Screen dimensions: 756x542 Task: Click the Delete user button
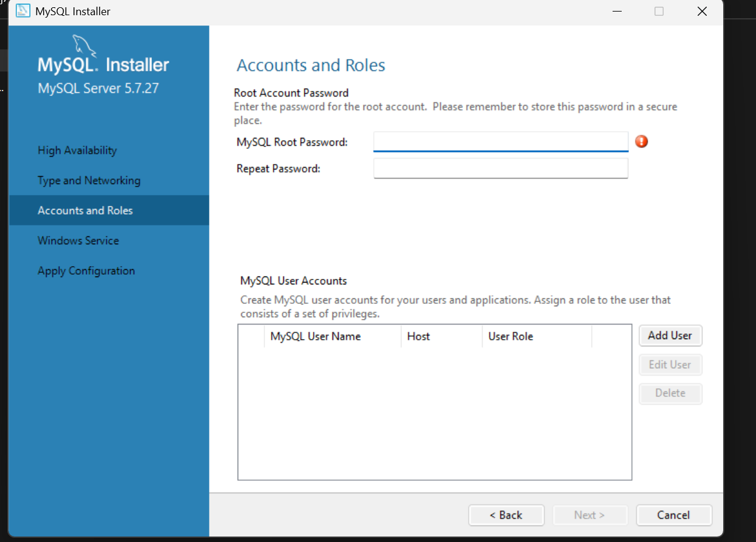670,393
